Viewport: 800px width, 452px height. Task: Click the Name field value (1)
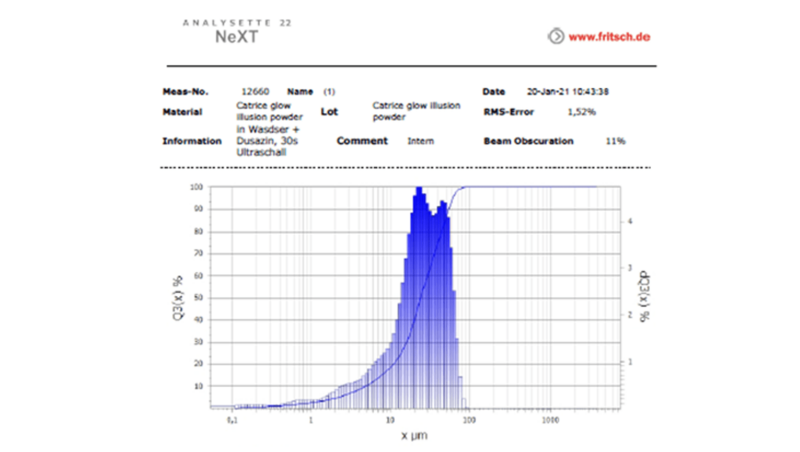329,92
